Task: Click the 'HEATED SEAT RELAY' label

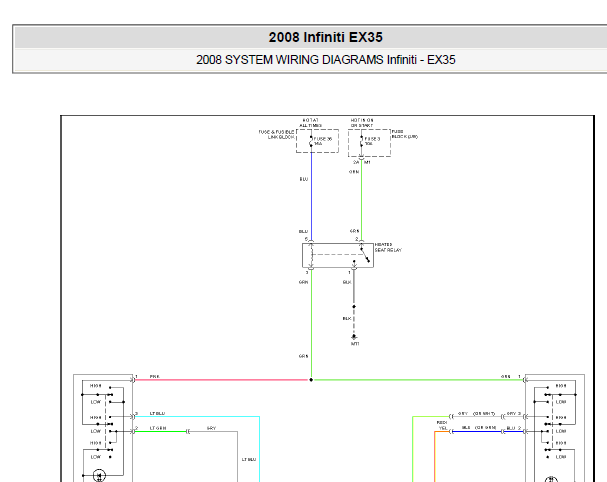Action: [388, 247]
